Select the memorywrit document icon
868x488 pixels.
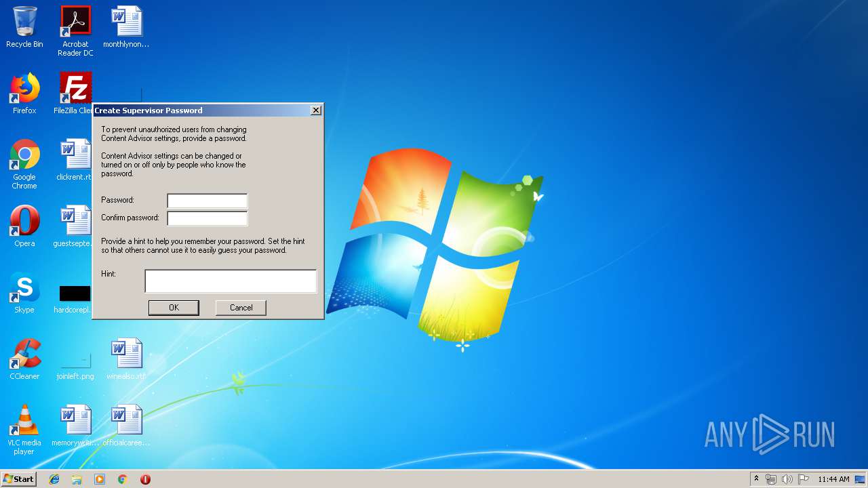[x=75, y=426]
